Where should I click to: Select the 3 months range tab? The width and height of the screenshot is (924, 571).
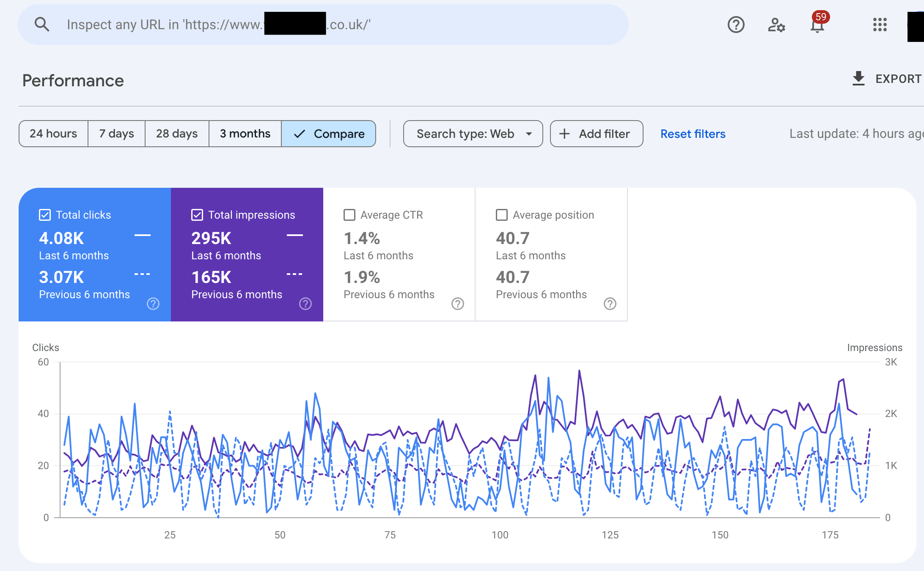tap(245, 134)
